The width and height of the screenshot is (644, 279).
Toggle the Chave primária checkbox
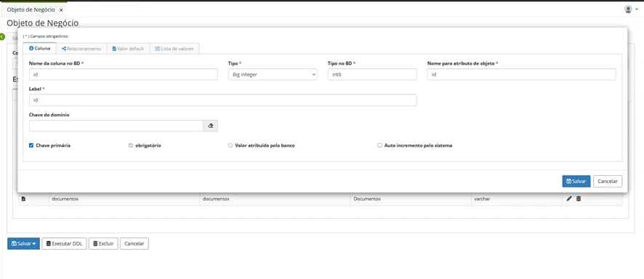(x=31, y=145)
